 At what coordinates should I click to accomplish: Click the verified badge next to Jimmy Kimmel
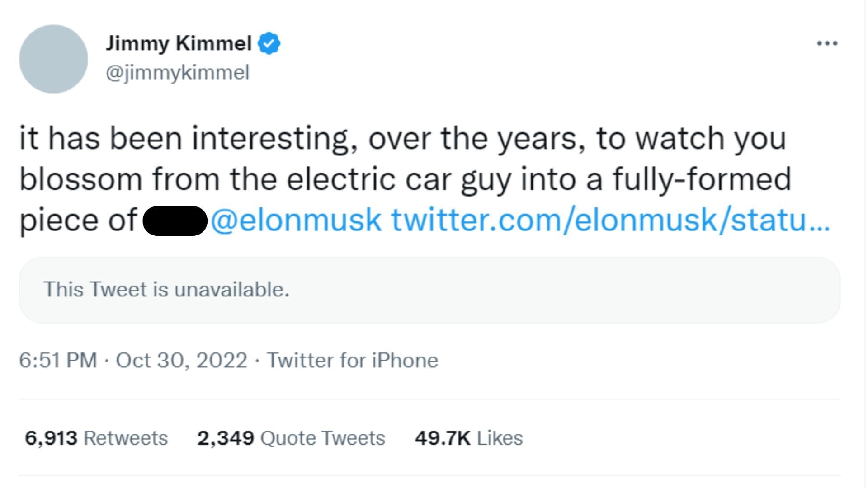(269, 43)
